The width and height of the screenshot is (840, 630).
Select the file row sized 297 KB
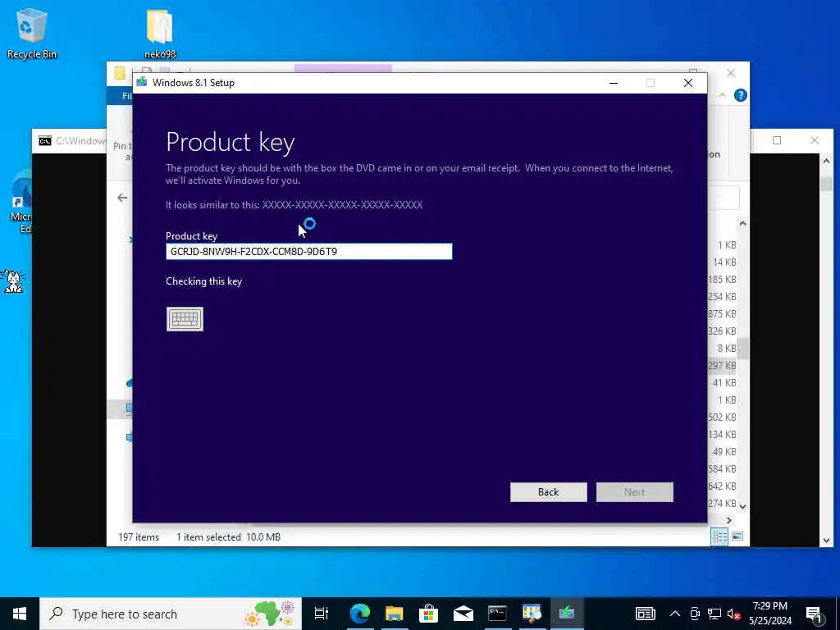tap(722, 365)
